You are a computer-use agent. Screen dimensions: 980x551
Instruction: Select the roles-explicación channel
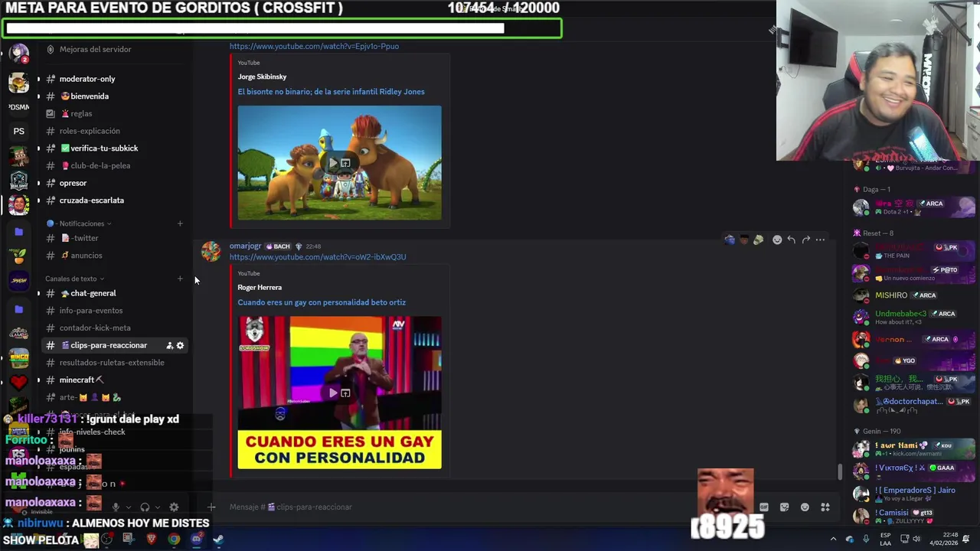point(90,131)
